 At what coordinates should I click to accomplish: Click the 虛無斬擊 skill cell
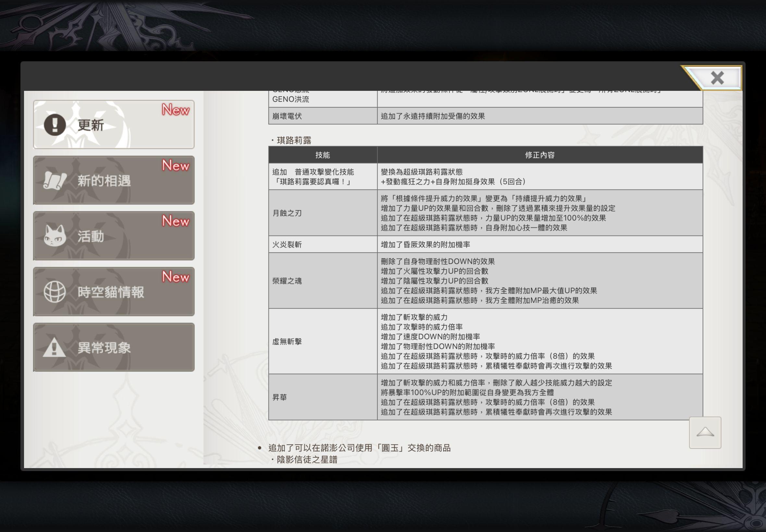tap(287, 341)
